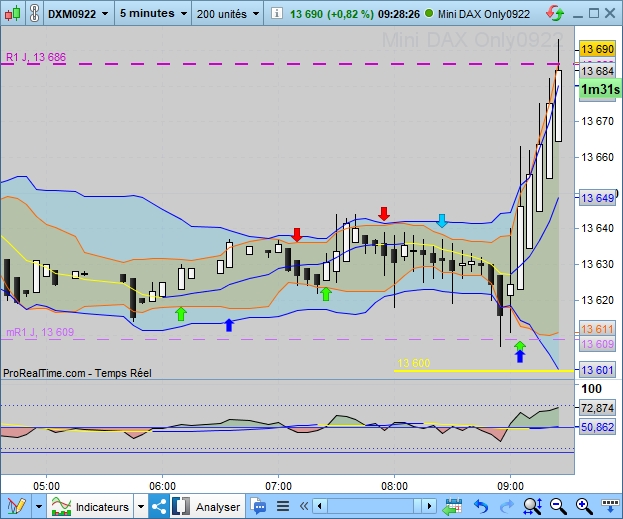Click the 72,874 indicator value label

pos(597,408)
